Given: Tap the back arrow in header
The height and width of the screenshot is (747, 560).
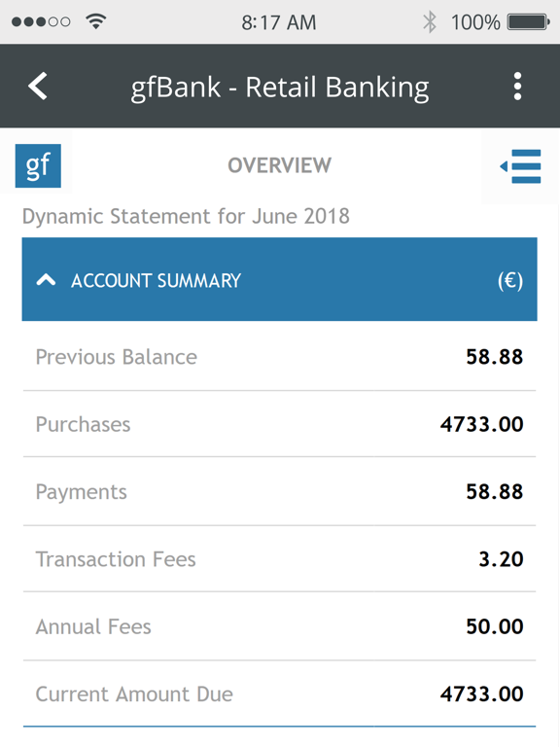Looking at the screenshot, I should pyautogui.click(x=38, y=87).
